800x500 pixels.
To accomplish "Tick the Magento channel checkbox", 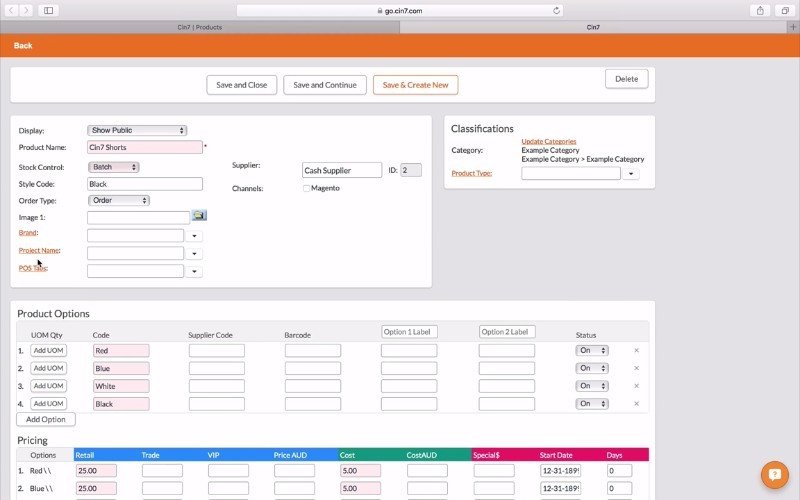I will 306,188.
